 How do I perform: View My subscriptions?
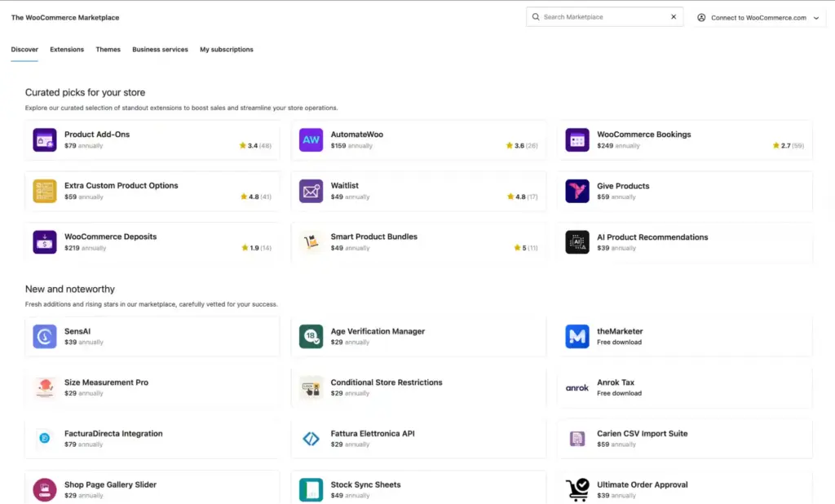(226, 49)
